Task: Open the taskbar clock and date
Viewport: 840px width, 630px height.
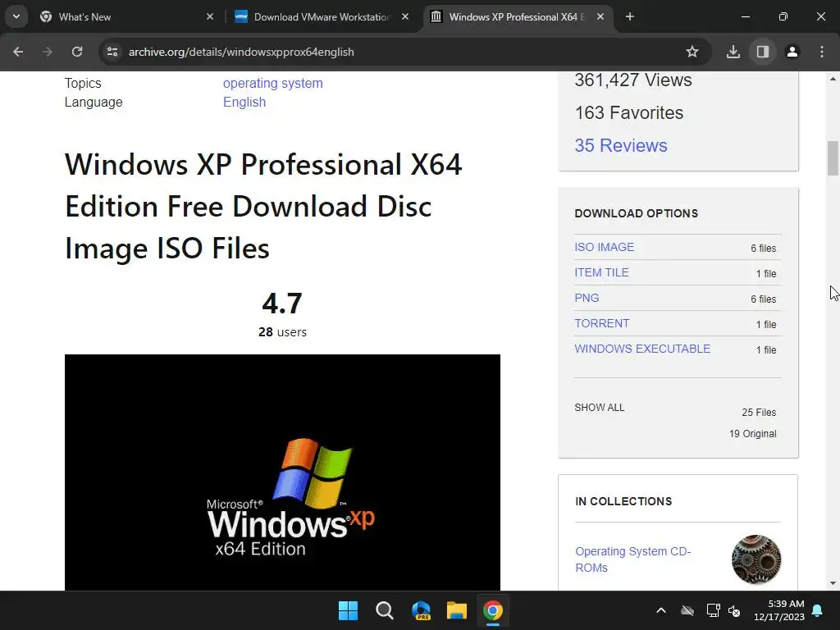Action: point(779,610)
